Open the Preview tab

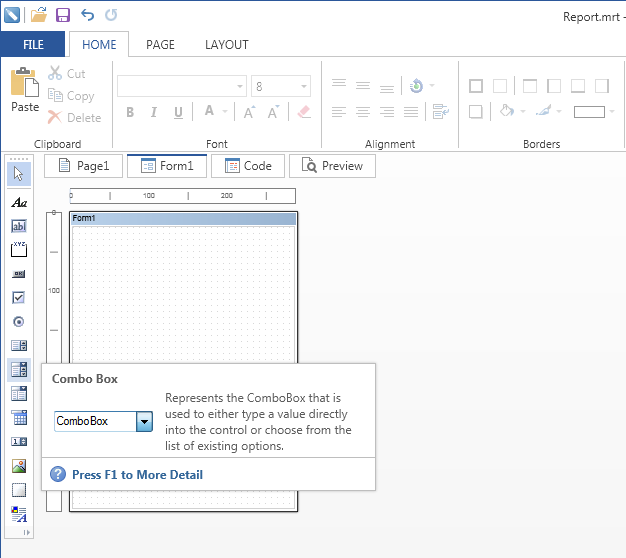pos(332,166)
